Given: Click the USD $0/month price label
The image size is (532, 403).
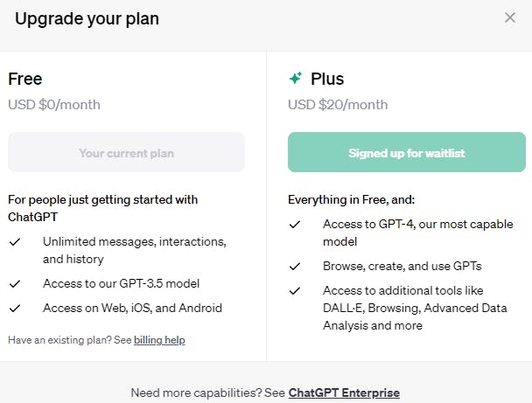Looking at the screenshot, I should click(x=54, y=105).
